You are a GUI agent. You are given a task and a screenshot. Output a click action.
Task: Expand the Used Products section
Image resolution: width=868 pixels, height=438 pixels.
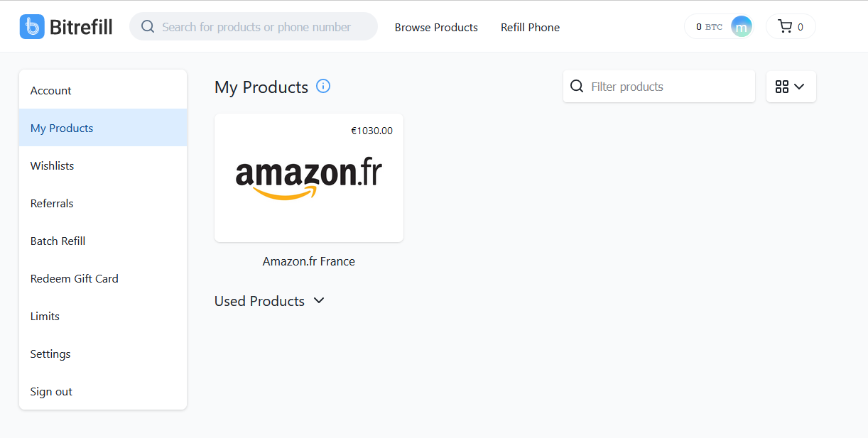(x=319, y=300)
